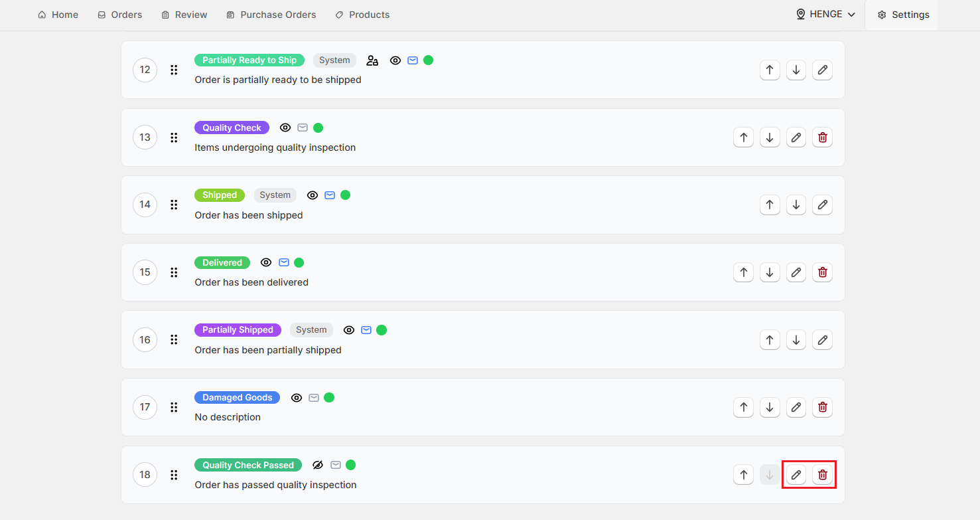This screenshot has height=520, width=980.
Task: Click 'Order has been delivered' description
Action: tap(251, 282)
